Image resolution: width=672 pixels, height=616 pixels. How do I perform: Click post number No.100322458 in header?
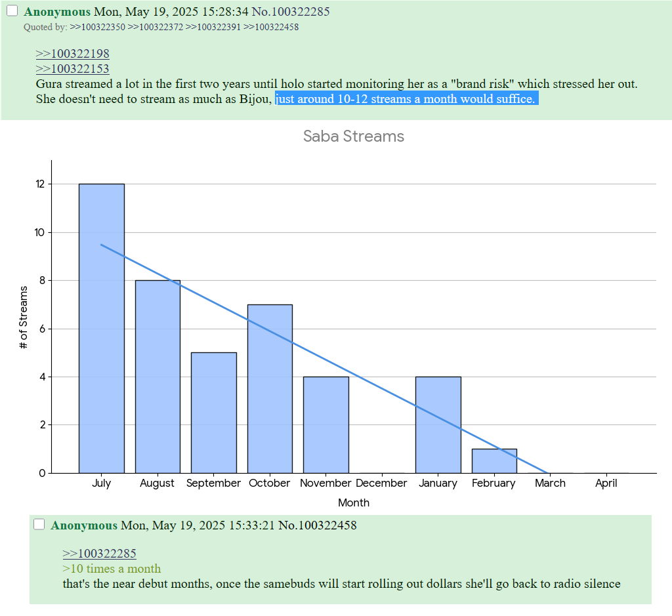(318, 525)
